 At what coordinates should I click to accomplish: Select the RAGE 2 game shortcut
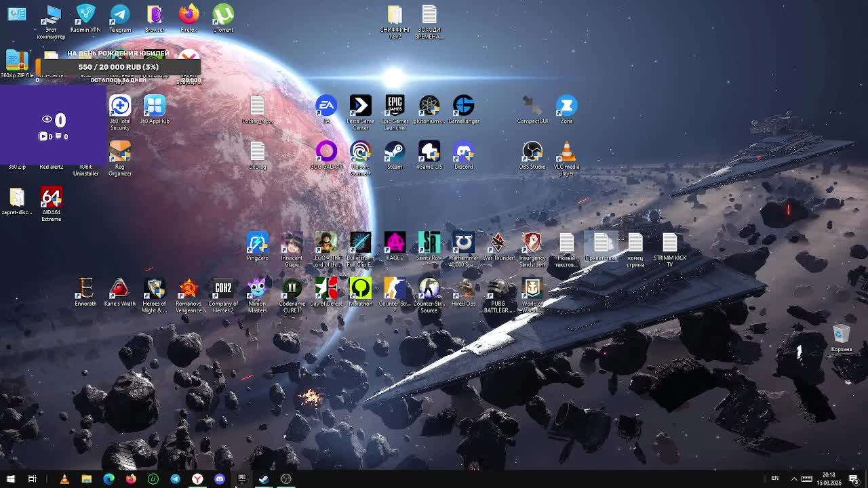[x=395, y=247]
